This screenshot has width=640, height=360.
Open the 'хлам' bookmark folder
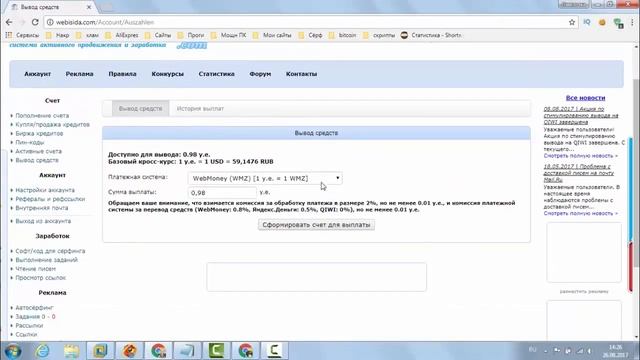coord(87,36)
